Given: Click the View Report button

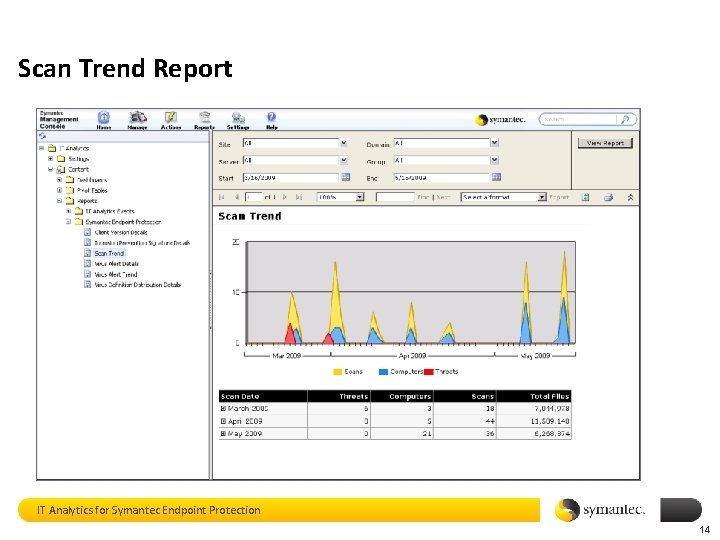Looking at the screenshot, I should coord(605,143).
